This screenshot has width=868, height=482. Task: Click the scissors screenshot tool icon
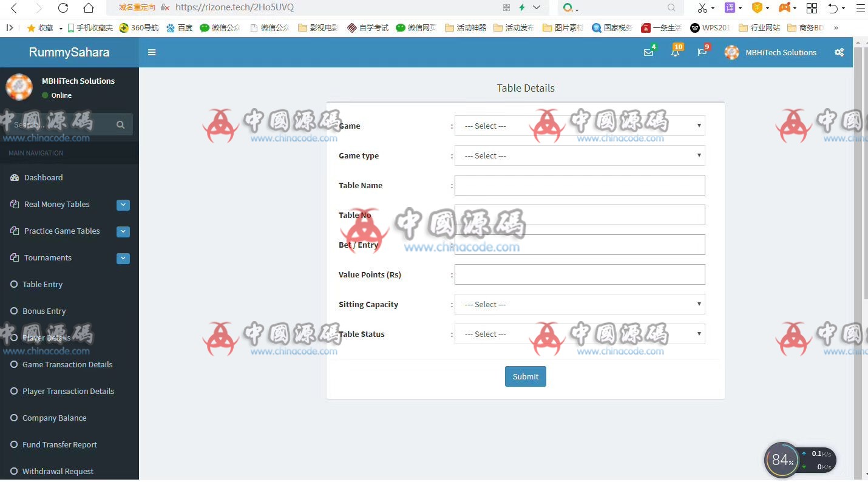tap(702, 8)
